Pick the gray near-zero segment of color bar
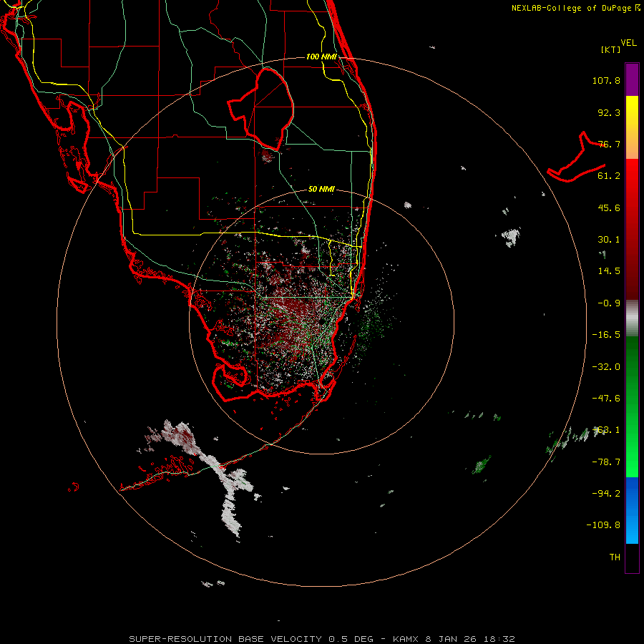This screenshot has height=644, width=644. [632, 318]
